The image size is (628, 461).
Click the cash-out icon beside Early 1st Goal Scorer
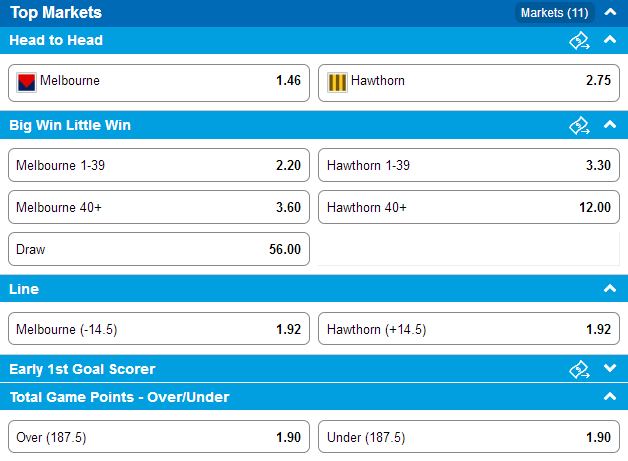pos(579,369)
